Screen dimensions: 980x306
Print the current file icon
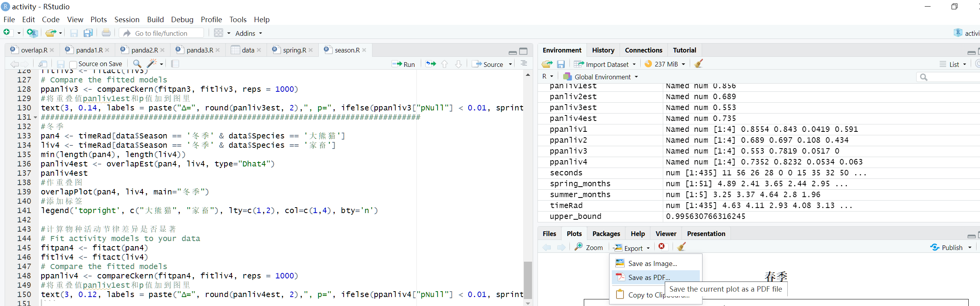point(106,33)
